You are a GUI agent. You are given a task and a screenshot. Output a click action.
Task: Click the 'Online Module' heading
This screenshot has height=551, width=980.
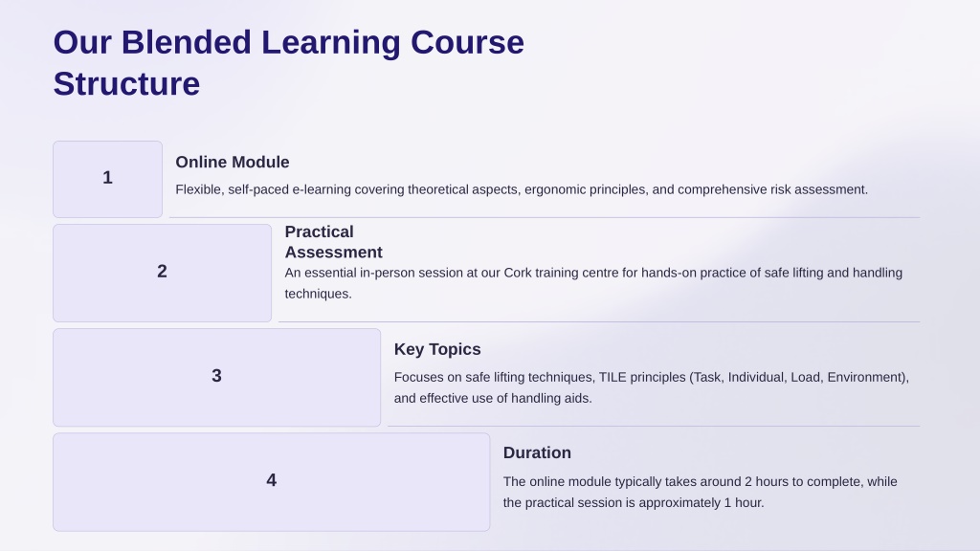coord(232,163)
